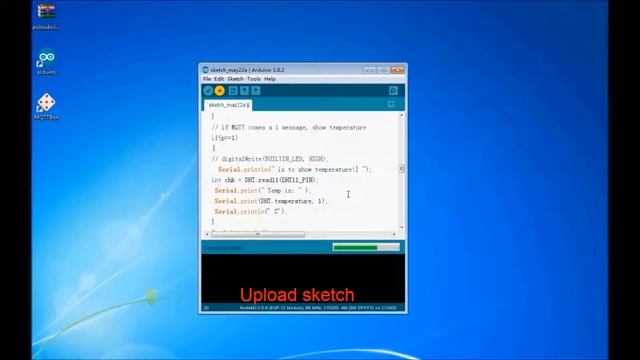Screen dimensions: 640x360
Task: Open the Arduino desktop shortcut
Action: coord(46,62)
